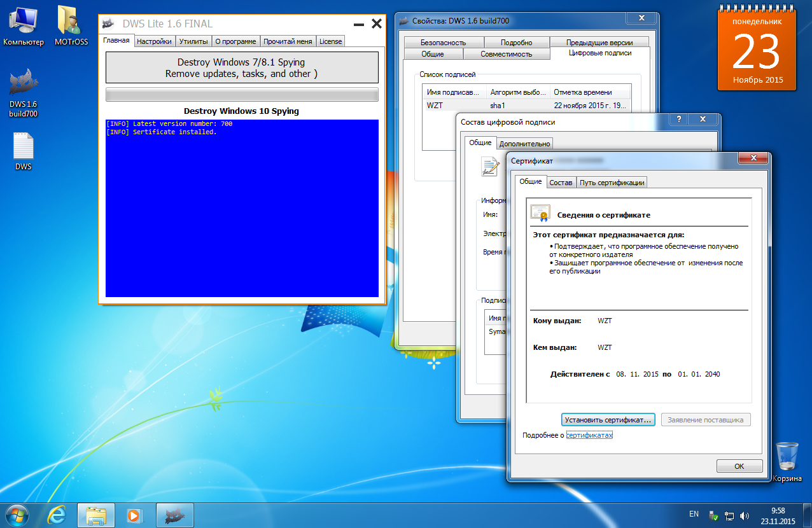Select the Общие tab in Сертификат dialog
Viewport: 812px width, 528px height.
click(530, 181)
